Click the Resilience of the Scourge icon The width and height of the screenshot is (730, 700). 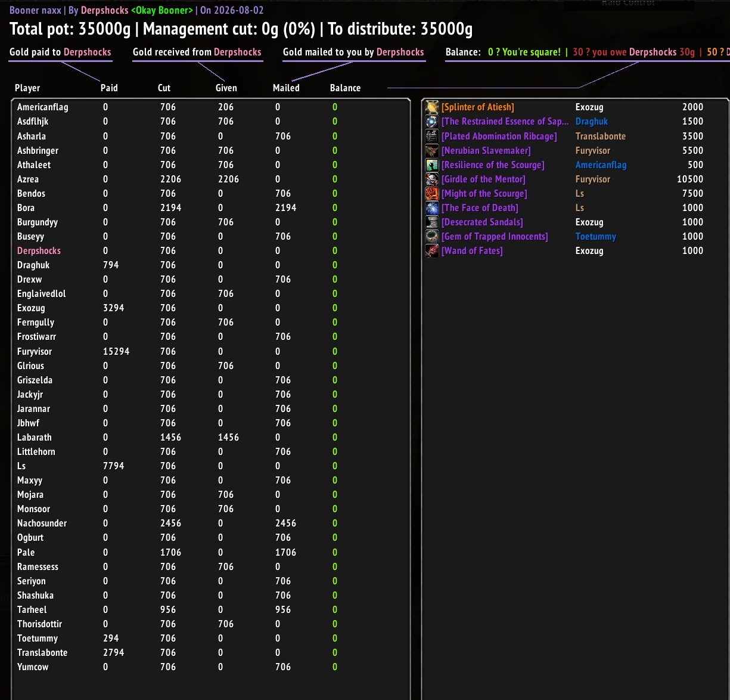tap(432, 165)
